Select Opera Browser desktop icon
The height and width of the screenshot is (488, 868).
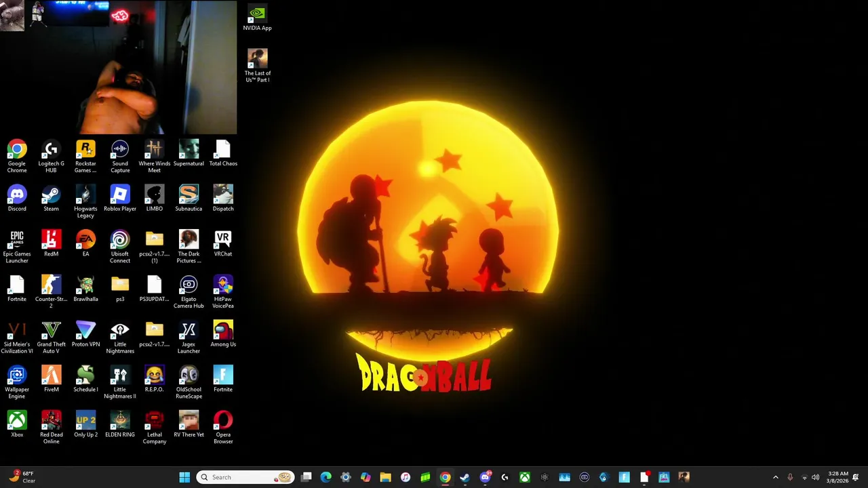pyautogui.click(x=223, y=428)
